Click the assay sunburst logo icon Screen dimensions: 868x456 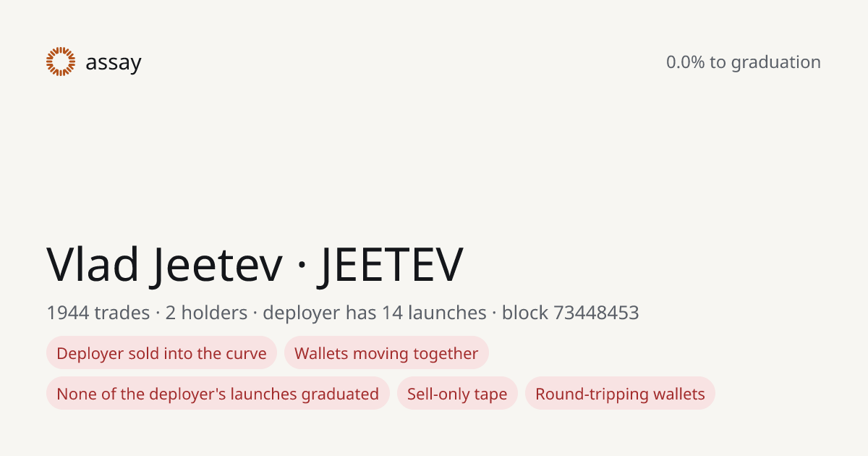tap(61, 62)
